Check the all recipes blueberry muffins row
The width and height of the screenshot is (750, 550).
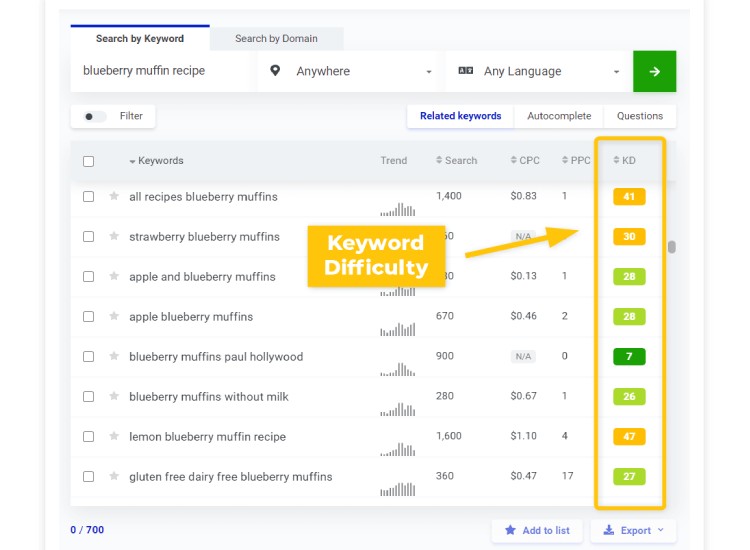pyautogui.click(x=88, y=197)
